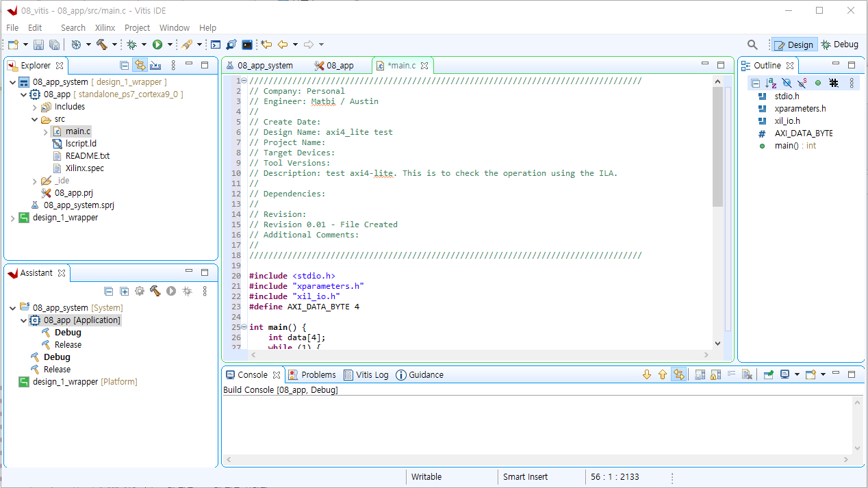Click Clear Console icon
868x488 pixels.
748,374
